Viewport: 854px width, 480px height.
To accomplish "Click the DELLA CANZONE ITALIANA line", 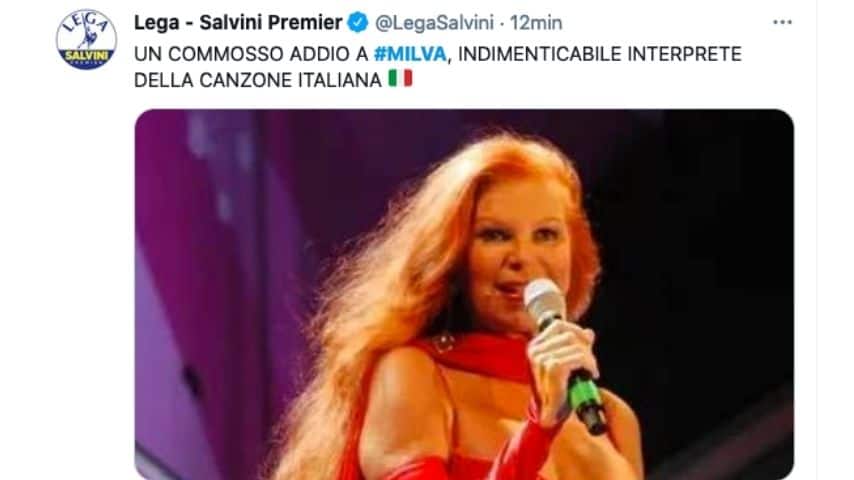I will (258, 80).
